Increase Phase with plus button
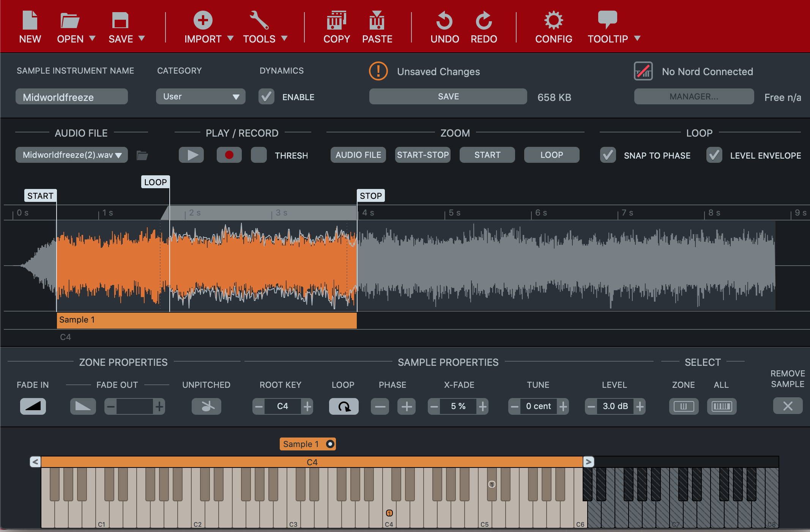810x532 pixels. 407,406
